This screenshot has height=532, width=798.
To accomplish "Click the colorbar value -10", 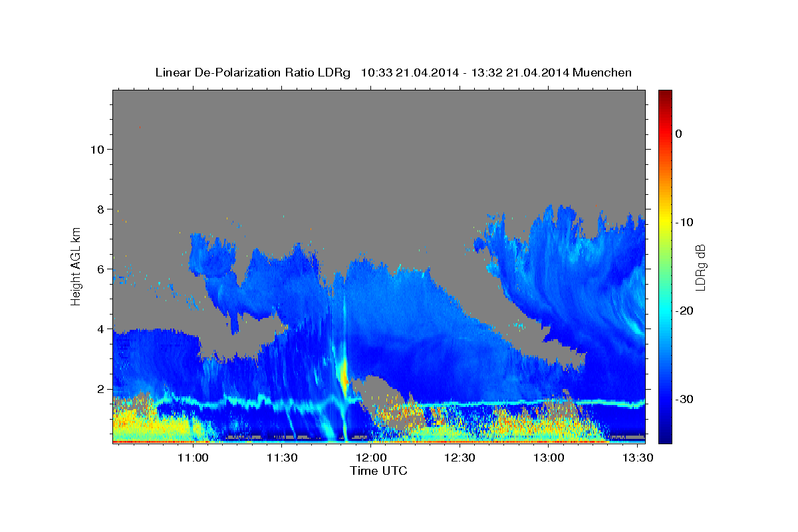I will coord(685,222).
